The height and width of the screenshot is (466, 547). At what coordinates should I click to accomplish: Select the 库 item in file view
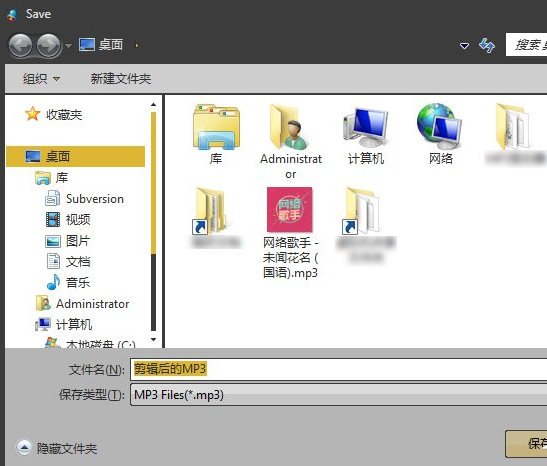point(216,134)
